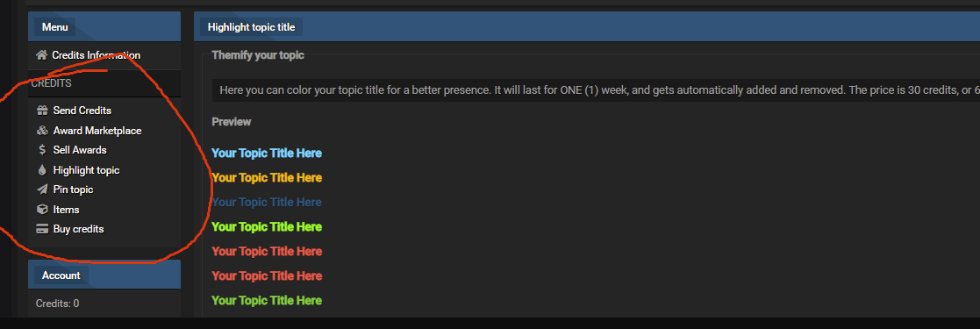The height and width of the screenshot is (329, 980).
Task: Click the box icon next to Items
Action: click(x=42, y=210)
